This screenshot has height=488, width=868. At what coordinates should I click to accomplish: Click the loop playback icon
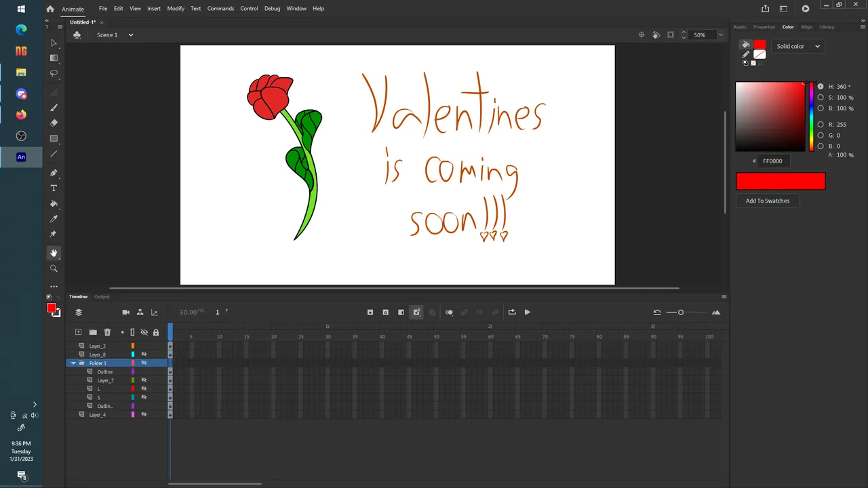coord(512,312)
